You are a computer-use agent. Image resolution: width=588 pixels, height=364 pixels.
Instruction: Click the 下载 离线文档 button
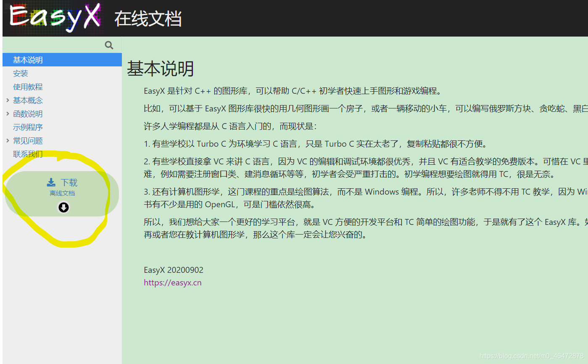62,194
